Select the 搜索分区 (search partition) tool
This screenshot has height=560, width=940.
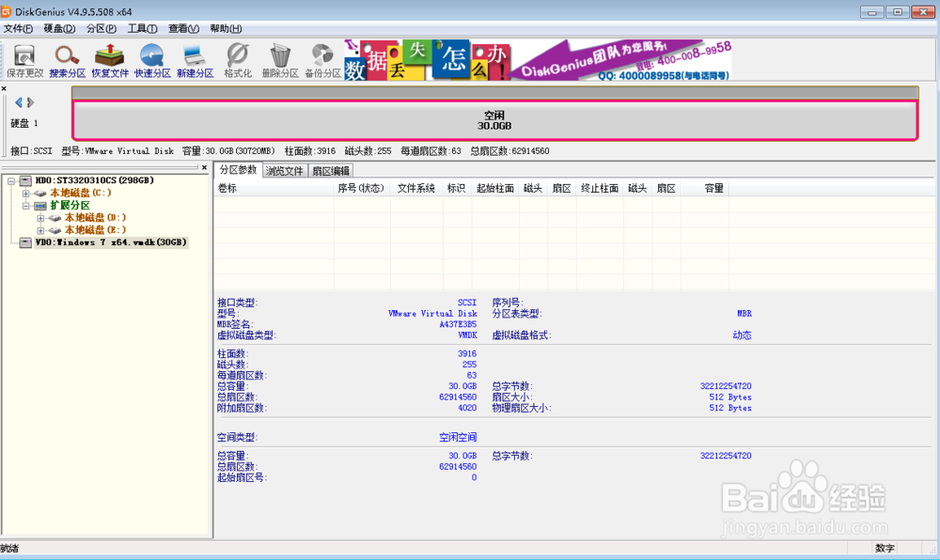point(66,58)
